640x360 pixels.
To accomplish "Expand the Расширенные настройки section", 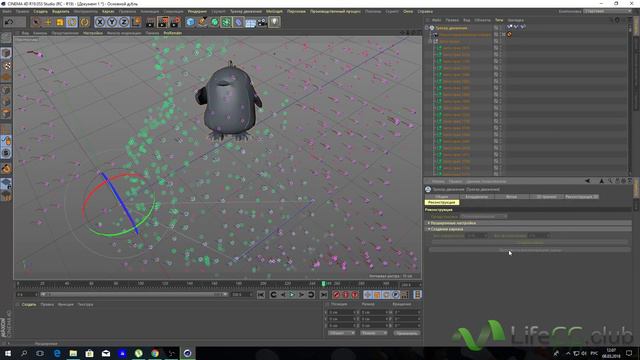I will (x=529, y=223).
